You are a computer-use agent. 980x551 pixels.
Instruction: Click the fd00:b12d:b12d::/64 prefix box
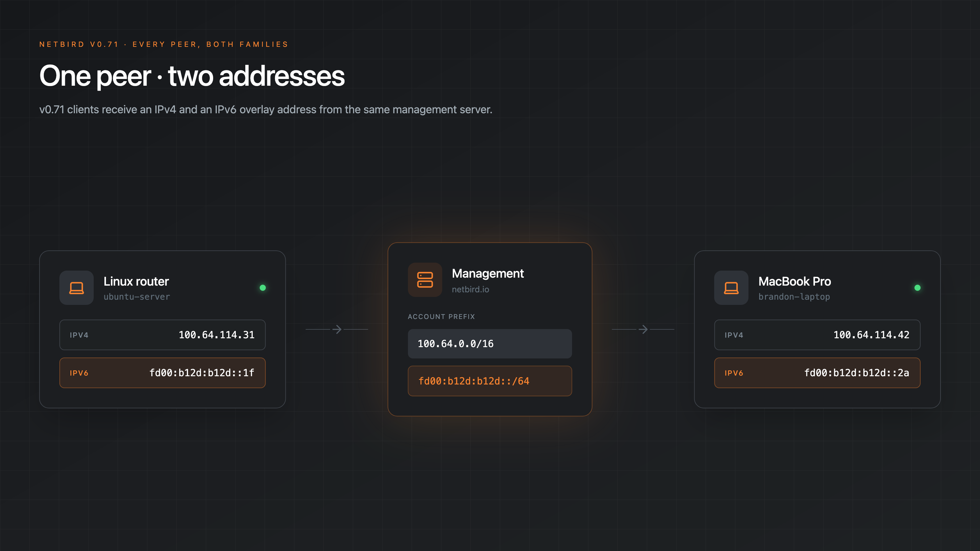pos(490,381)
